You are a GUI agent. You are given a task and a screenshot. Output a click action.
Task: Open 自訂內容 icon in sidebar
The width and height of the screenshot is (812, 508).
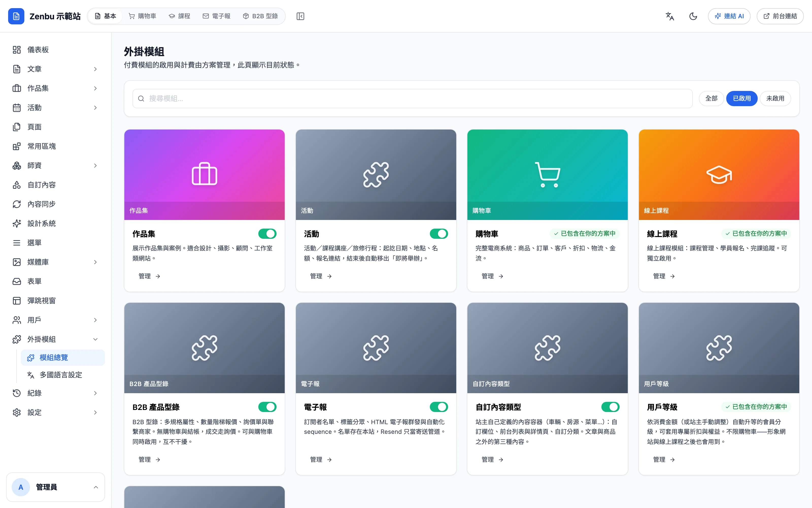click(17, 185)
